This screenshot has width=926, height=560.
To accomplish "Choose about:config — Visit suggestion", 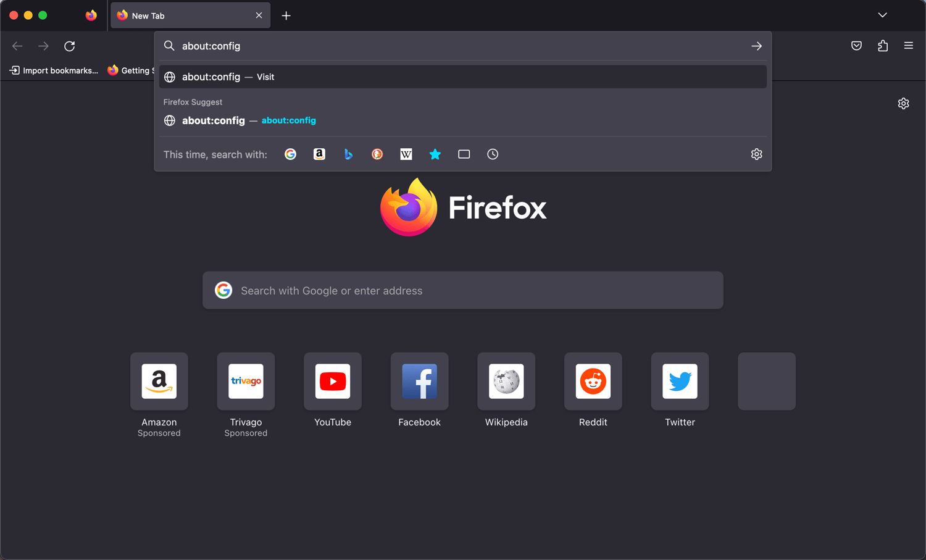I will pos(463,77).
